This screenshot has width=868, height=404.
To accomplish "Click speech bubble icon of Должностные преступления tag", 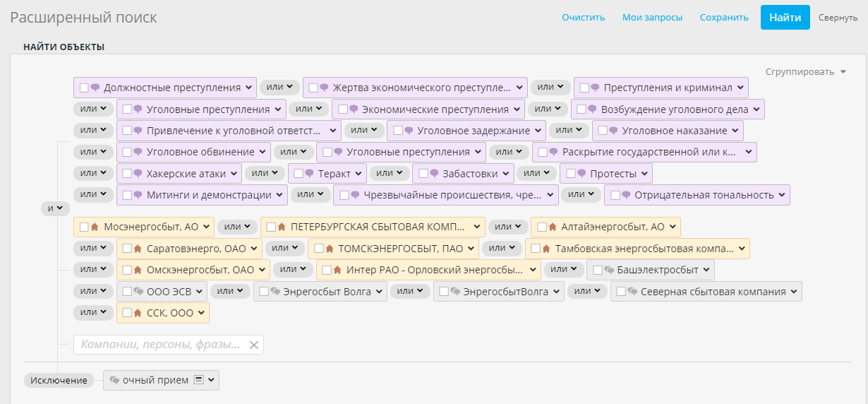I will click(x=95, y=88).
